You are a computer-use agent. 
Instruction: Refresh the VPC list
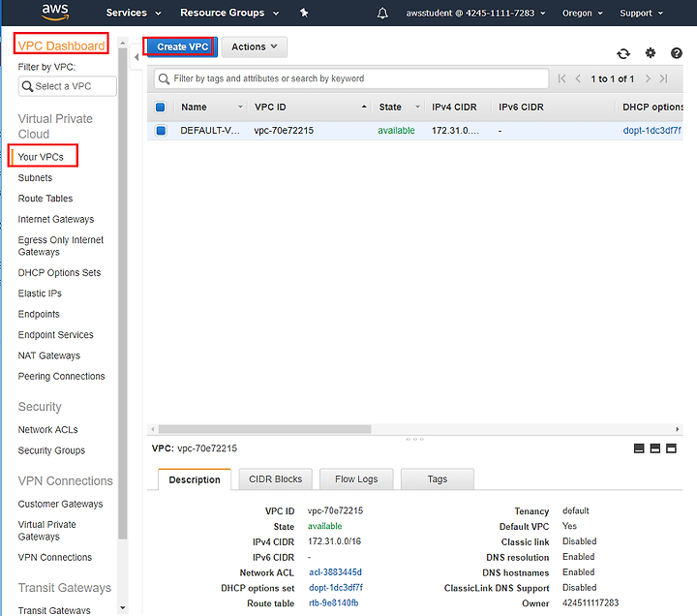point(623,54)
